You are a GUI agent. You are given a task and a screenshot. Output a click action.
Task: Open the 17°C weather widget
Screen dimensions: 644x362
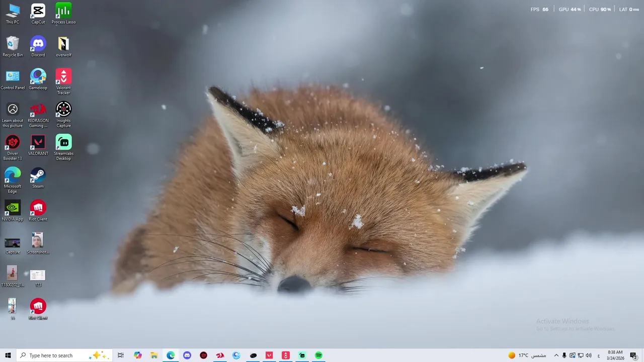coord(527,355)
